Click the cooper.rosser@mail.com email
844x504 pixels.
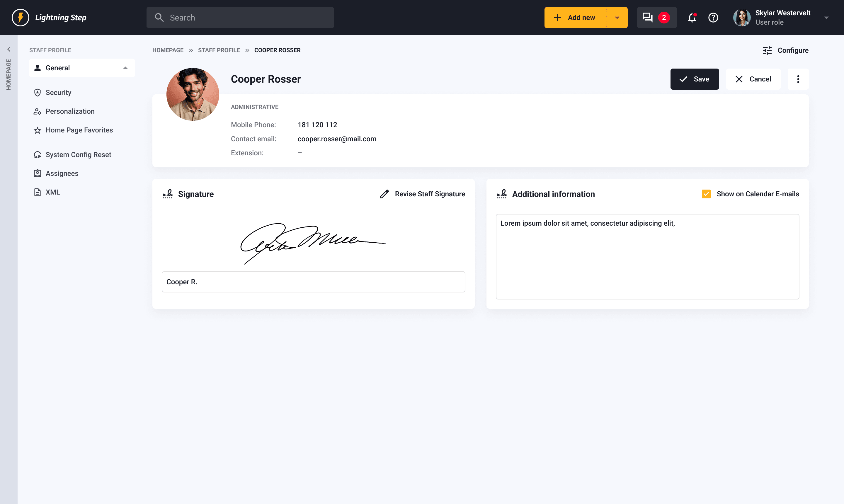[337, 139]
